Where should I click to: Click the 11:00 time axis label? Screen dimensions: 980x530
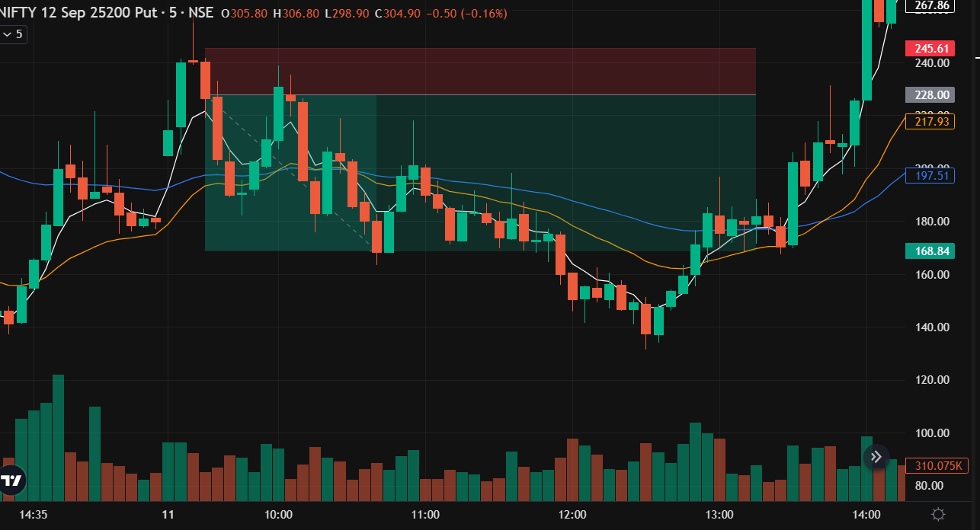(x=425, y=515)
